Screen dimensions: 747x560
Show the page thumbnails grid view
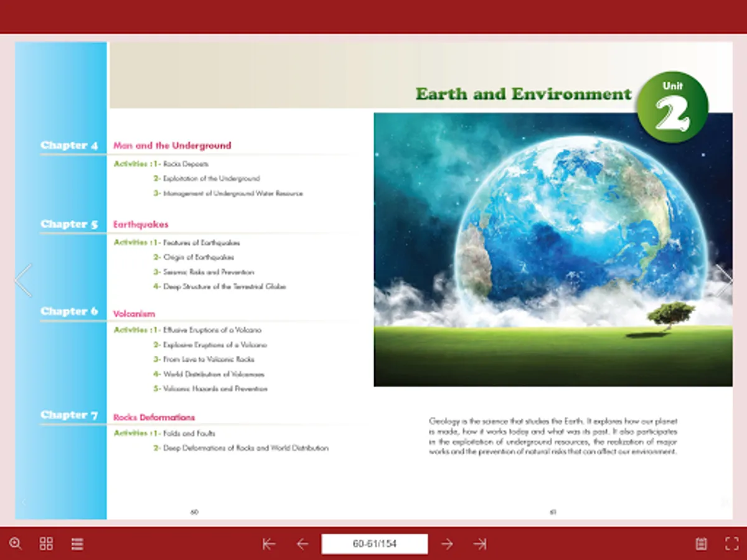(46, 544)
